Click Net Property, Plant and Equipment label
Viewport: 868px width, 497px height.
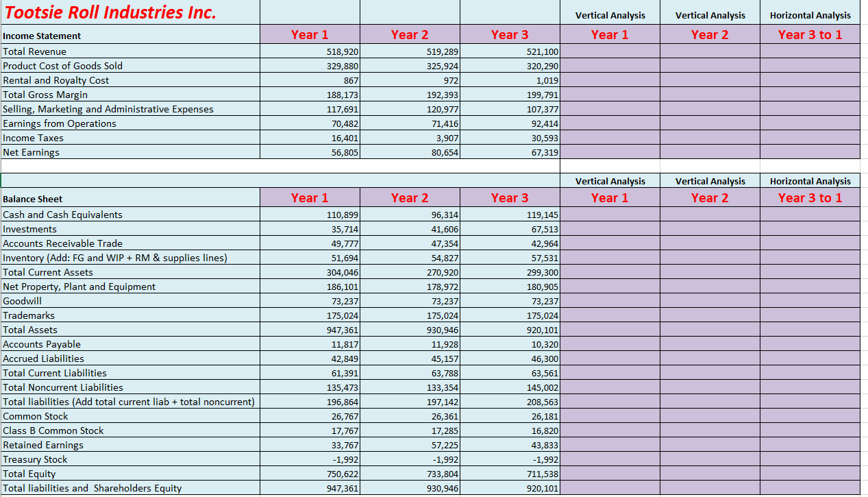[130, 287]
